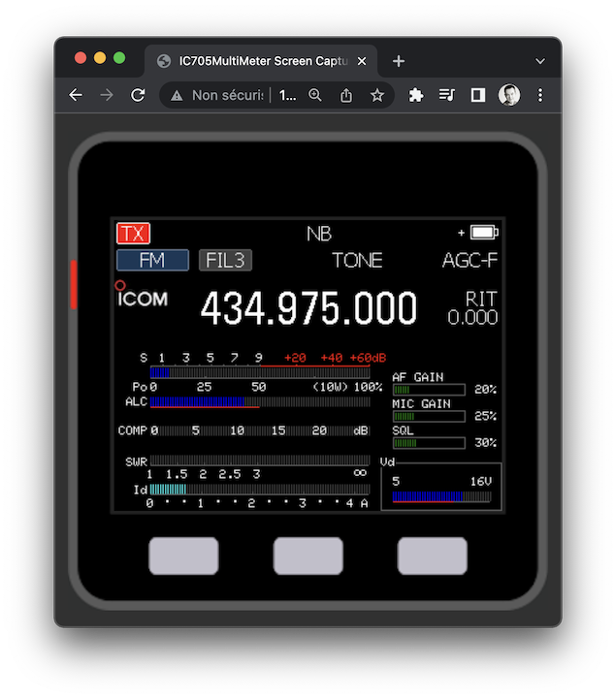The image size is (616, 699).
Task: Click the red side button on device
Action: [74, 284]
